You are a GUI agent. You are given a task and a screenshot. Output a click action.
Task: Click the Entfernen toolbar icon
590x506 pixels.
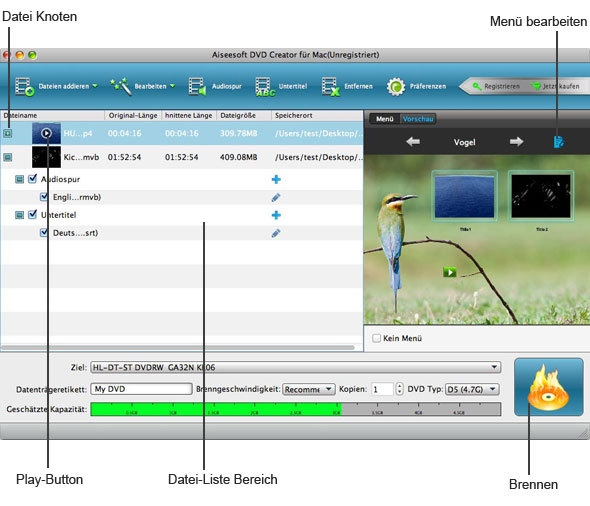point(331,87)
